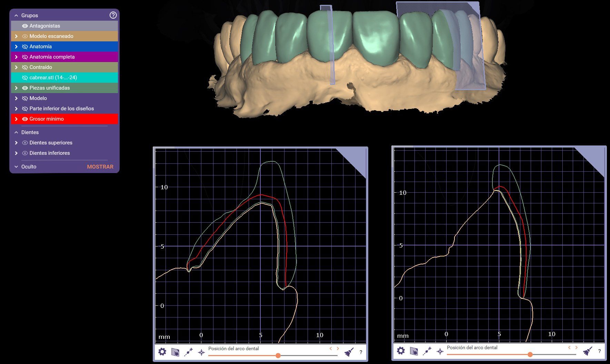Click the broom icon in left cross-section toolbar
Screen dimensions: 610x364
pyautogui.click(x=349, y=352)
